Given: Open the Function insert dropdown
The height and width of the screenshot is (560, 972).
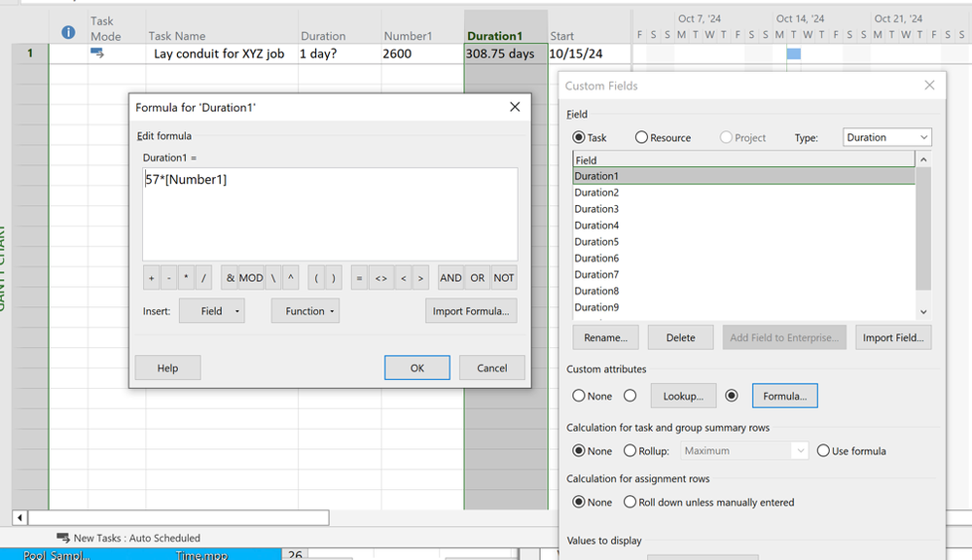Looking at the screenshot, I should 305,311.
